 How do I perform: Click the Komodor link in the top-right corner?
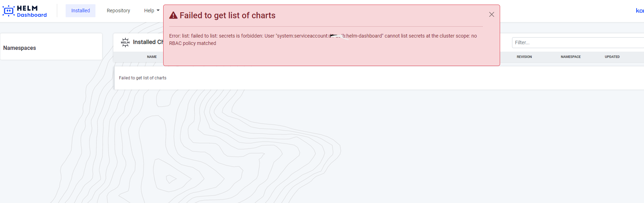pos(640,11)
